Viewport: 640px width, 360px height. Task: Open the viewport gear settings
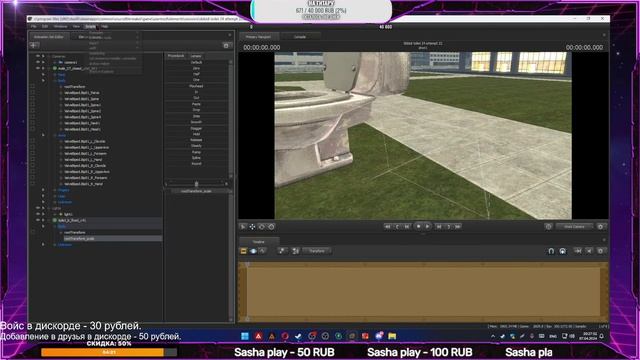click(x=600, y=227)
